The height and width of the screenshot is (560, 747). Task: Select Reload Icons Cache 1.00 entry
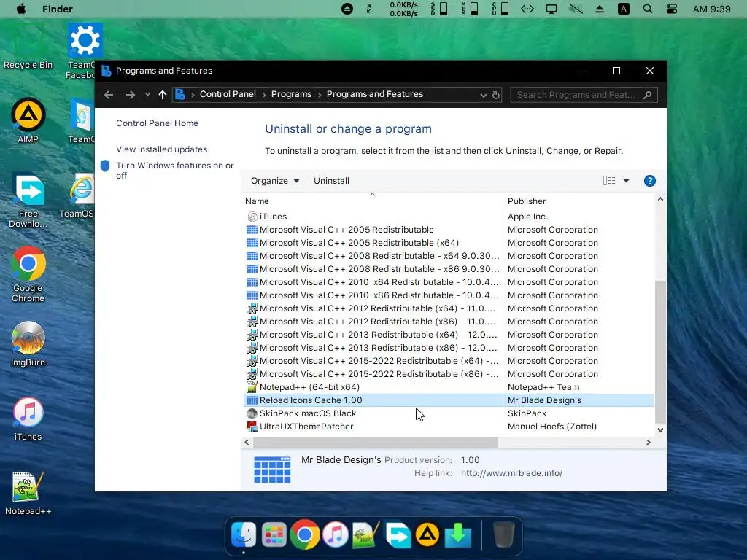pyautogui.click(x=449, y=400)
